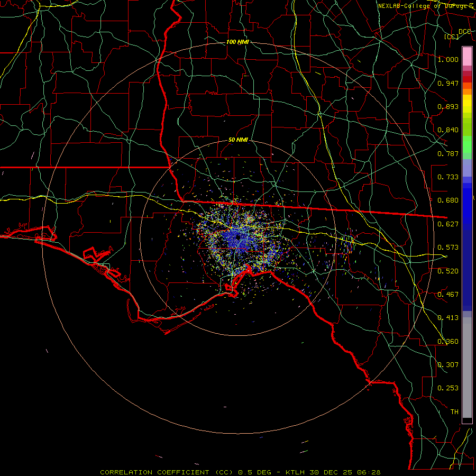476x476 pixels.
Task: Pick the gray segment of color bar
Action: point(467,368)
